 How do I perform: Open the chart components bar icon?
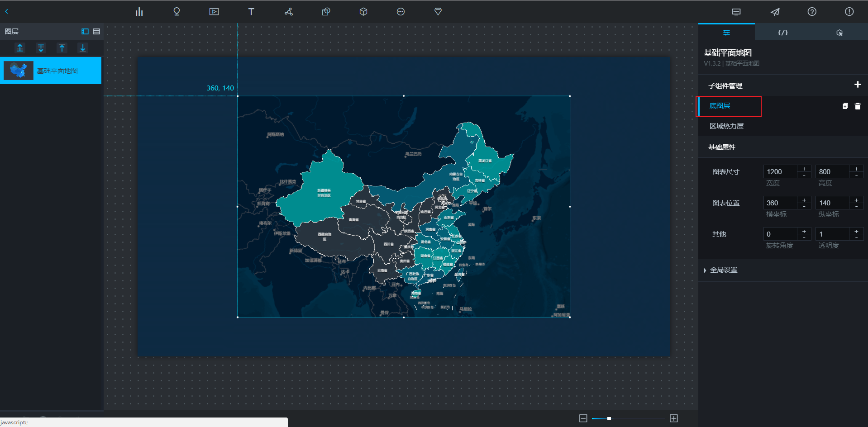click(139, 12)
